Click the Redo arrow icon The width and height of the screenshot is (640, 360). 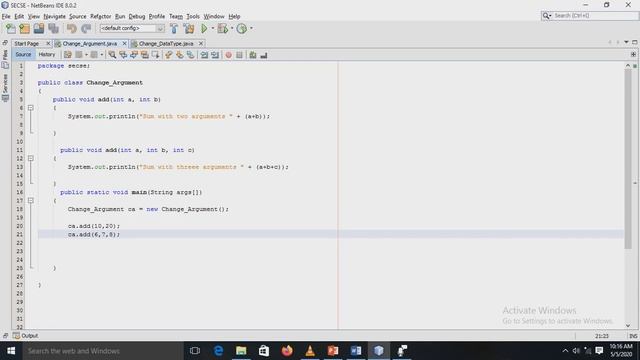pyautogui.click(x=86, y=29)
